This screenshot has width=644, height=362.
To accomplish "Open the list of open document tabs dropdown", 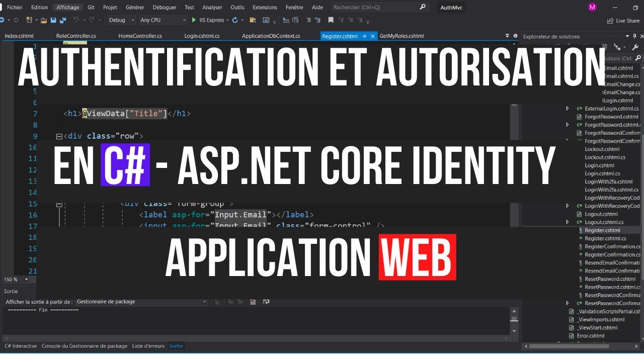I will pos(507,36).
